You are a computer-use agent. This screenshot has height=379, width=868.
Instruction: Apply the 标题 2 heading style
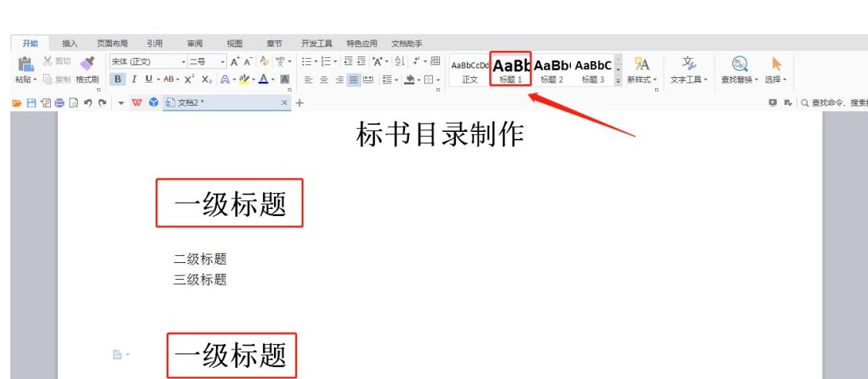point(552,69)
